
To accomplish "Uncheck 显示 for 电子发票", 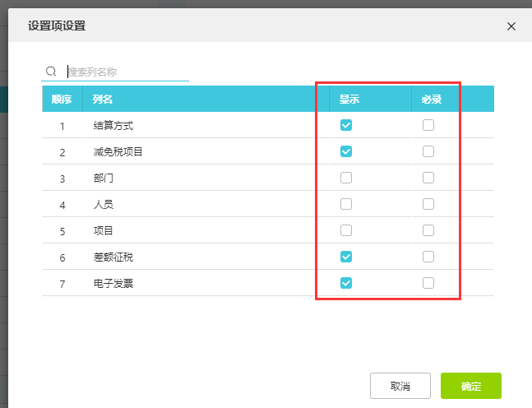I will click(x=346, y=283).
